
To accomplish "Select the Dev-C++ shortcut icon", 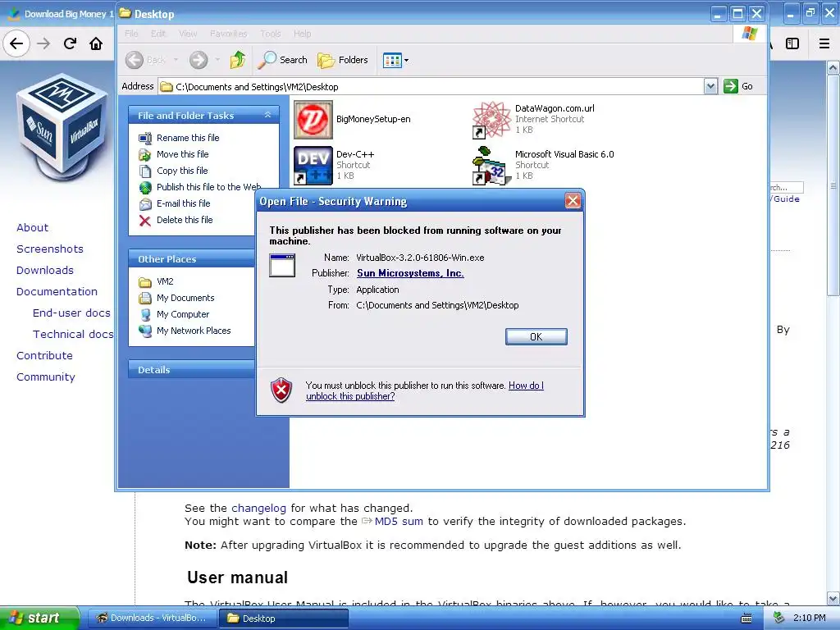I will pyautogui.click(x=313, y=166).
